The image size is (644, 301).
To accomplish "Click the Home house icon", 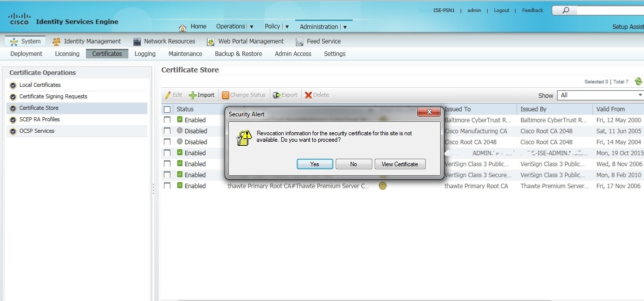I will pyautogui.click(x=182, y=27).
